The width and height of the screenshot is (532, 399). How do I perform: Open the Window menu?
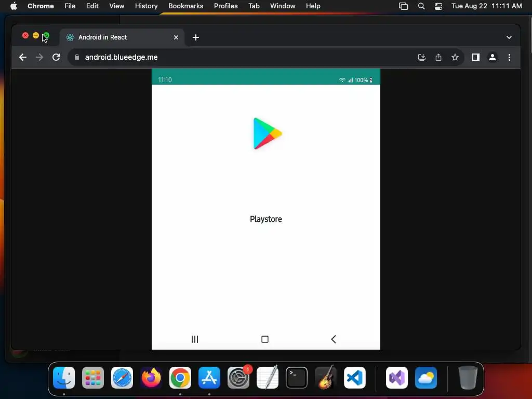(x=283, y=6)
